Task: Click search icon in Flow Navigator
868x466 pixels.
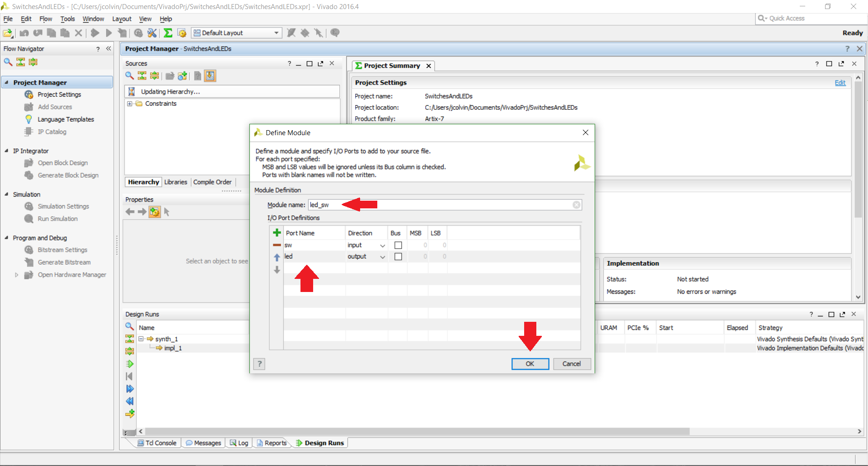Action: coord(8,62)
